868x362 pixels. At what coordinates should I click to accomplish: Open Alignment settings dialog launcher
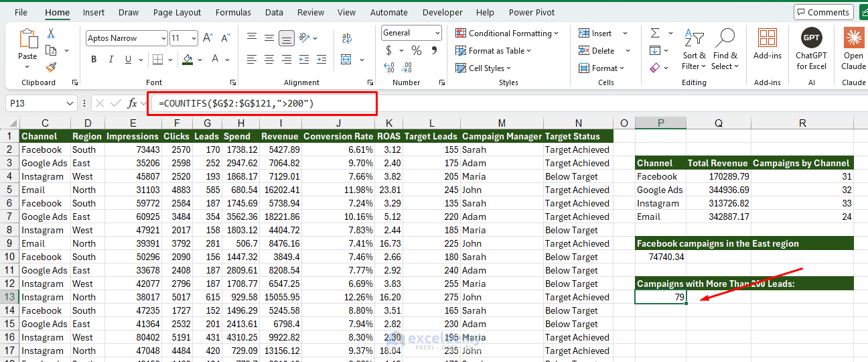pos(370,82)
